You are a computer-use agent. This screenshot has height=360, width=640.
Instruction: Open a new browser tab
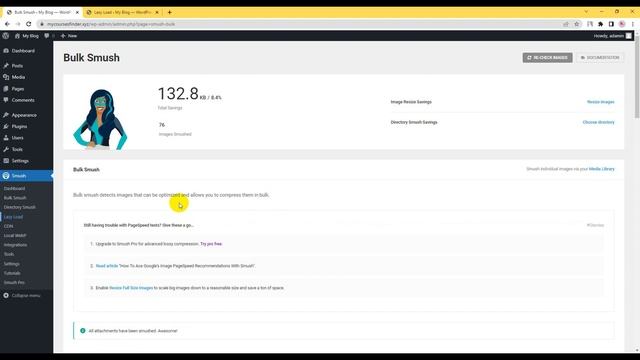pyautogui.click(x=169, y=12)
